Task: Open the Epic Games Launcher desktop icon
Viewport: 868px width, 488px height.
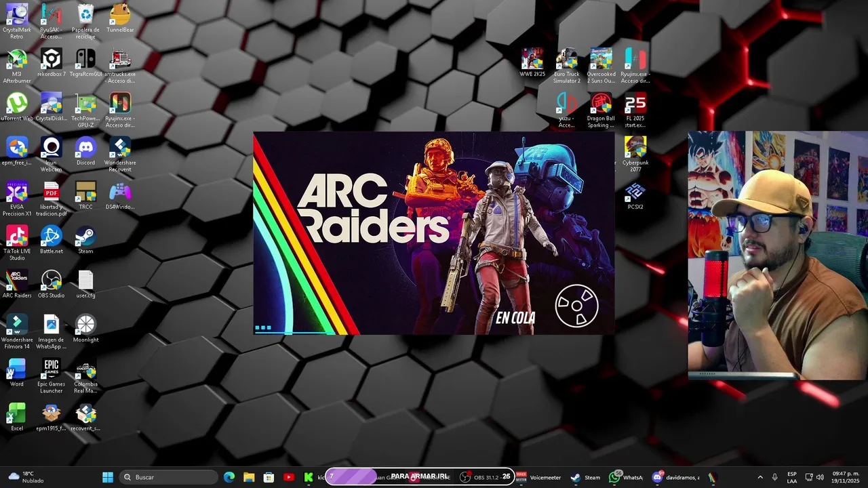Action: click(x=51, y=376)
